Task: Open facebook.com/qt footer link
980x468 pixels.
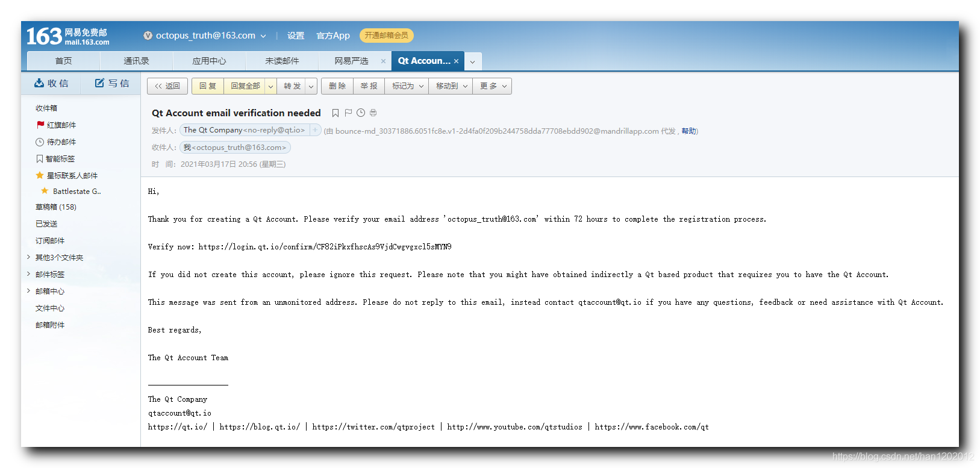Action: tap(652, 427)
